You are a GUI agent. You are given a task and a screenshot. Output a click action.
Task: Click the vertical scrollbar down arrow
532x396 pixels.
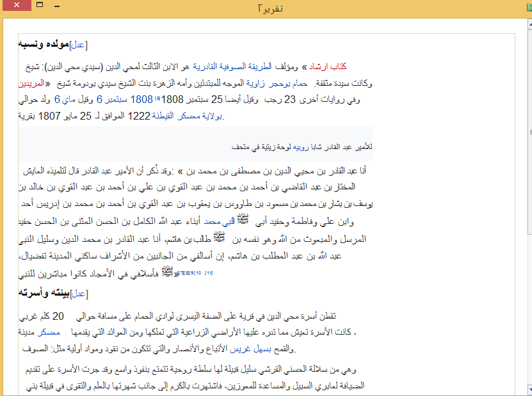pyautogui.click(x=529, y=389)
